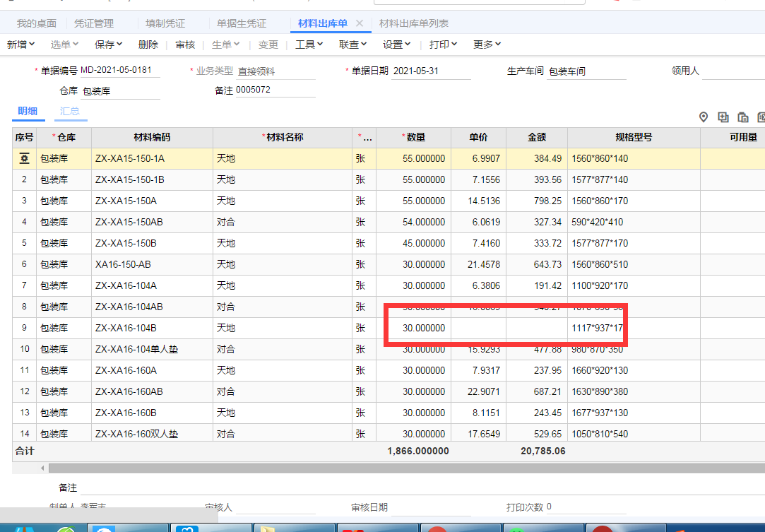Click the 删除 button

click(x=148, y=45)
